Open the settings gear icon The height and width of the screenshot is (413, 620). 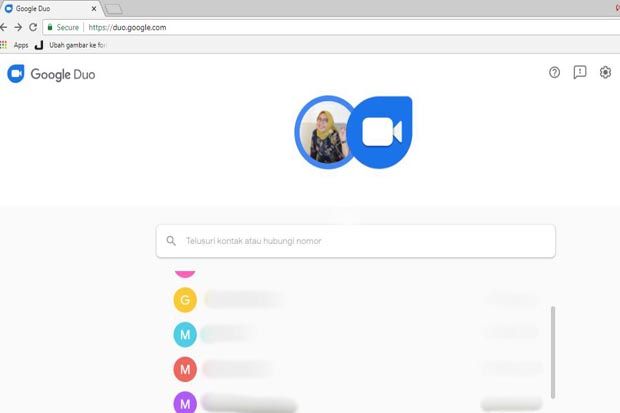pos(605,72)
